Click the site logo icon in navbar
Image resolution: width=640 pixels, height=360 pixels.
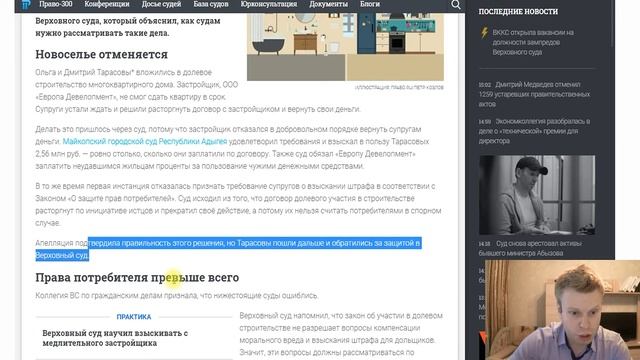pyautogui.click(x=26, y=4)
